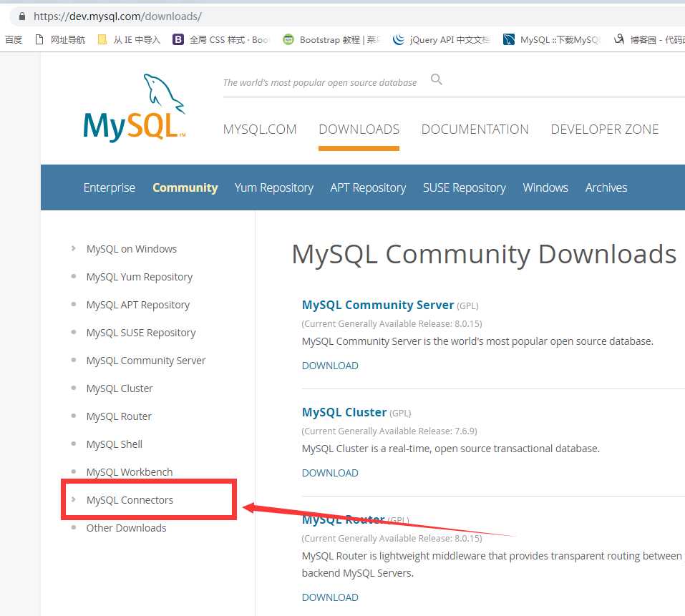
Task: Click the MySQL dolphin logo
Action: pyautogui.click(x=135, y=108)
